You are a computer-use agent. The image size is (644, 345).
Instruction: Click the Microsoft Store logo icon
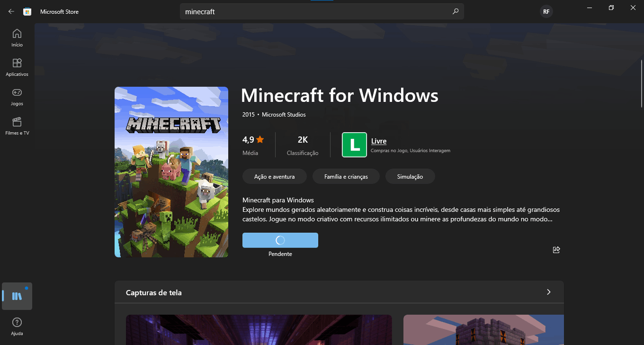27,11
